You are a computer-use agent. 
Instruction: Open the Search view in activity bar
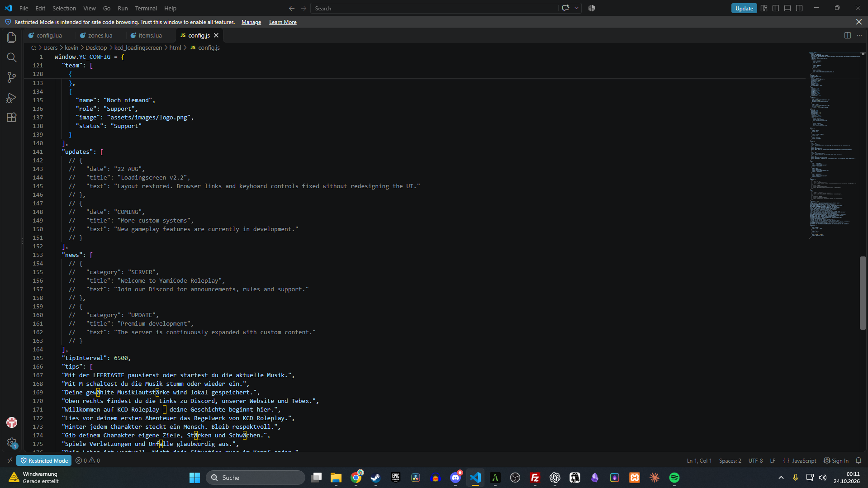tap(12, 57)
